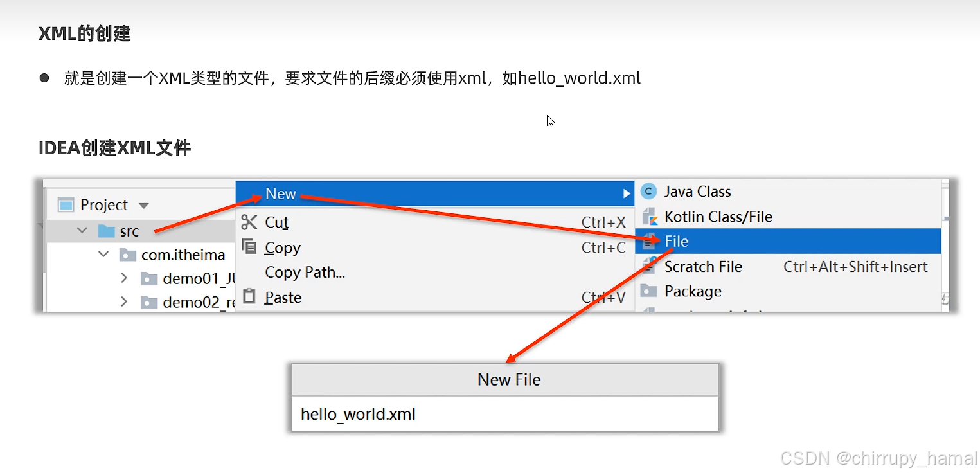The width and height of the screenshot is (980, 475).
Task: Click the src folder icon
Action: (106, 231)
